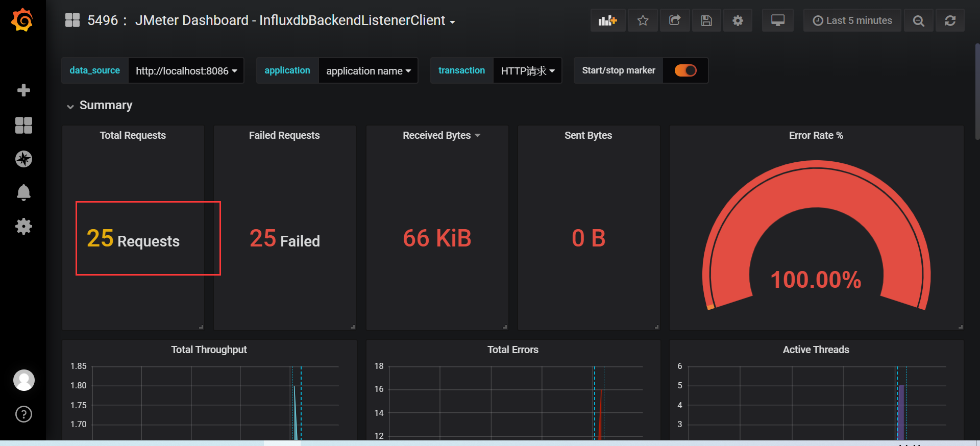Image resolution: width=980 pixels, height=446 pixels.
Task: Click the Add panel toolbar icon
Action: [x=608, y=20]
